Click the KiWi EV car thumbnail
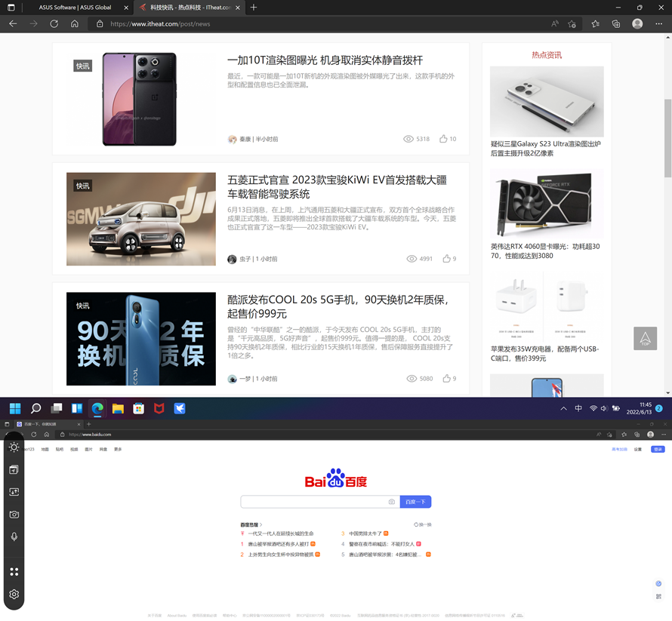672x621 pixels. [141, 219]
